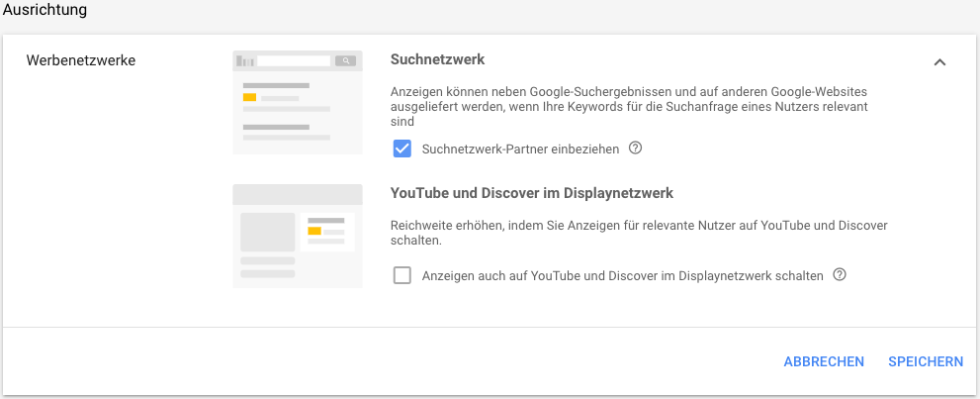
Task: Click the magnifier icon in the Suchnetzwerk illustration
Action: (345, 60)
